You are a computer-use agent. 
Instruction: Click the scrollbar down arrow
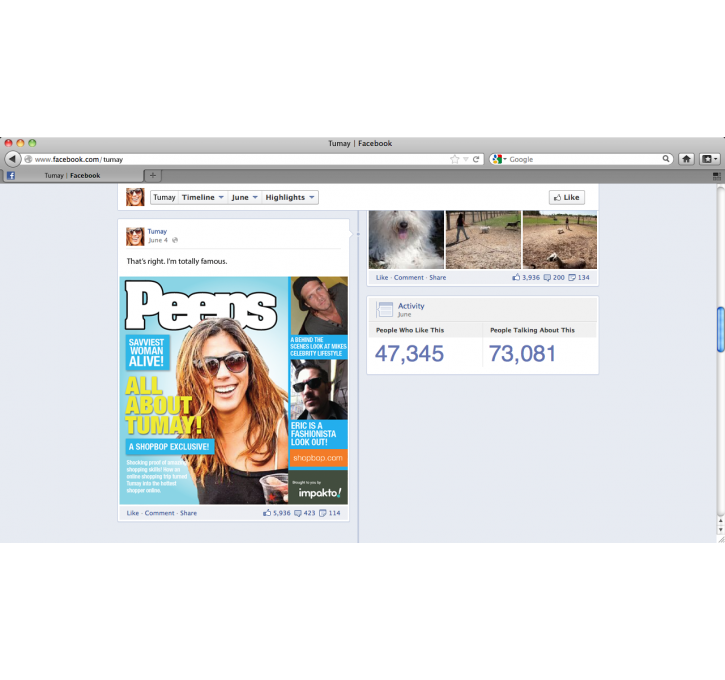click(720, 530)
